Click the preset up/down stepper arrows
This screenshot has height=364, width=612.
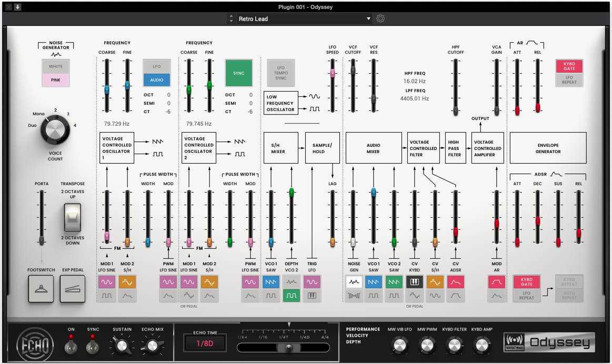point(230,19)
